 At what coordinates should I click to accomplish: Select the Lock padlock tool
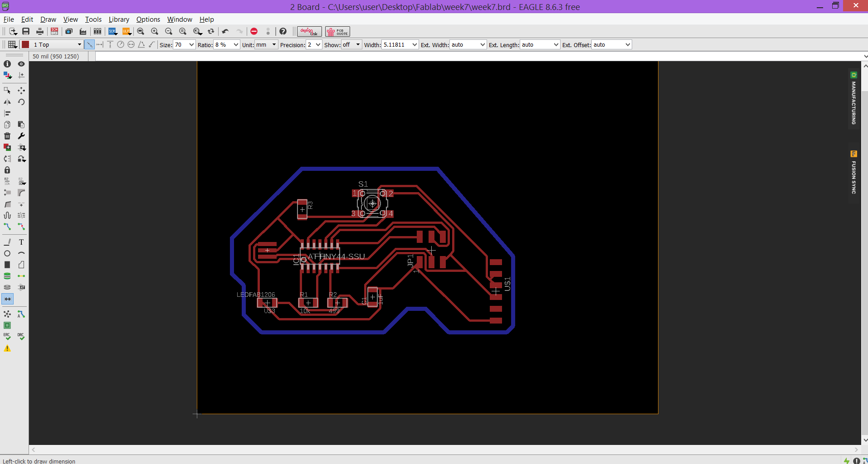[7, 170]
